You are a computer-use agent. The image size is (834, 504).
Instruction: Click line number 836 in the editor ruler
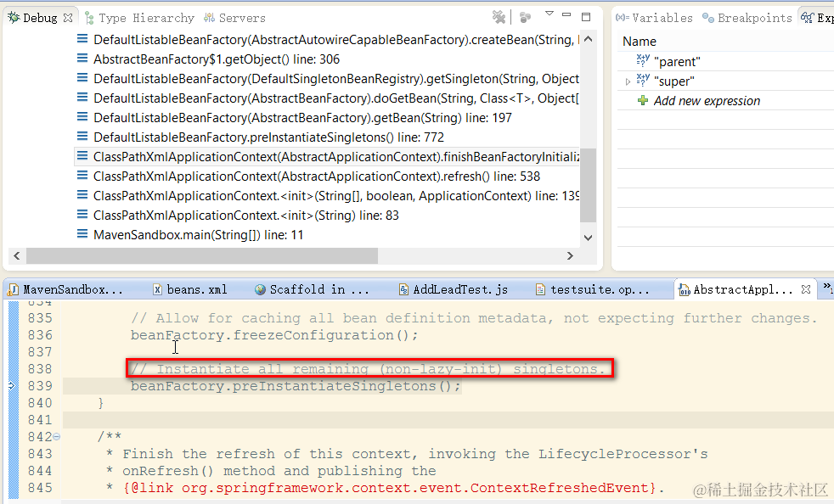coord(40,335)
